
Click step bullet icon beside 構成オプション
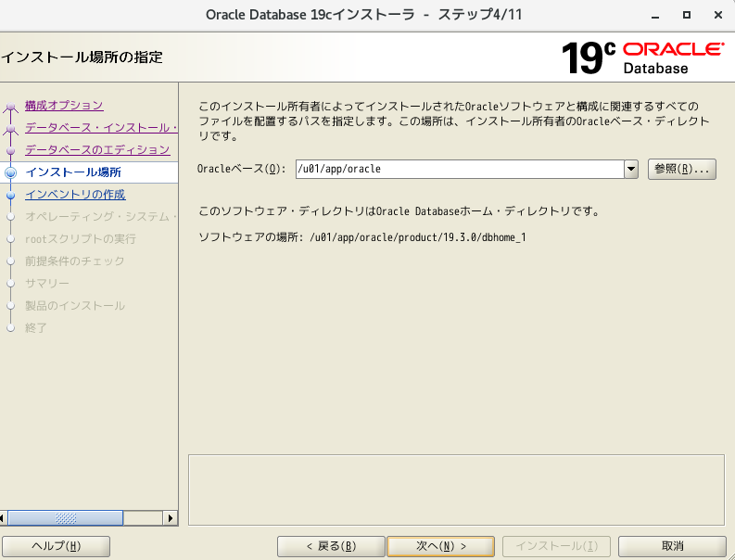(x=10, y=107)
